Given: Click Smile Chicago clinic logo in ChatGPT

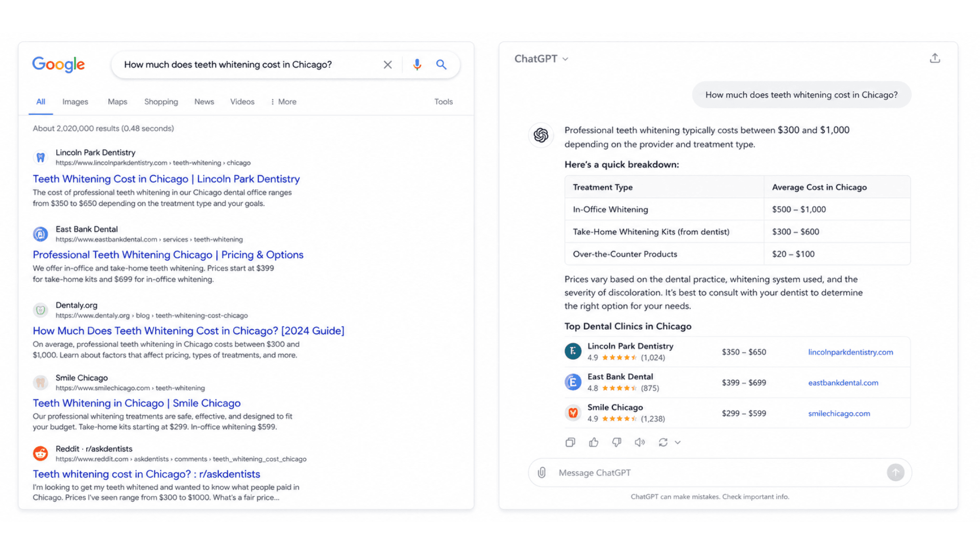Looking at the screenshot, I should [573, 413].
